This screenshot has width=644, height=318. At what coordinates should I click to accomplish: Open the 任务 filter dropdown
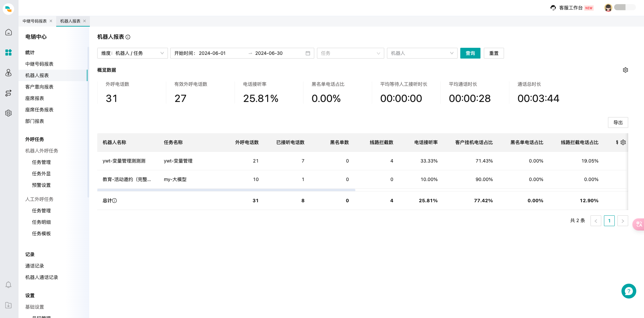[x=351, y=53]
